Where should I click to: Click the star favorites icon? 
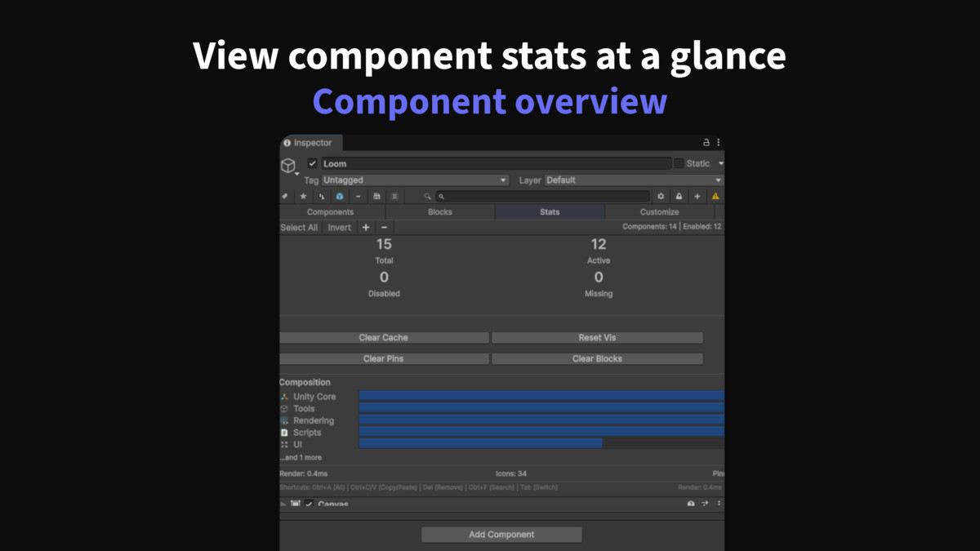[x=301, y=196]
